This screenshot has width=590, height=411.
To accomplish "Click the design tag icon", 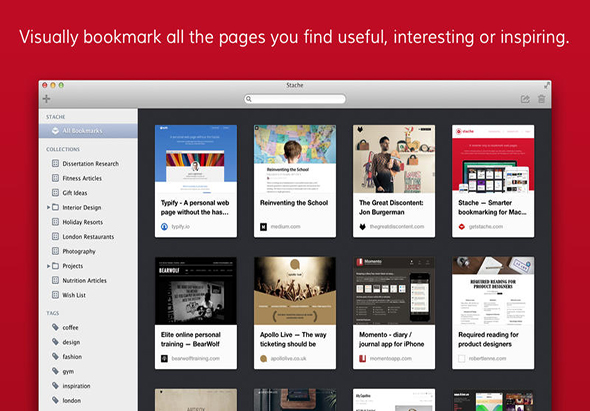I will point(55,342).
